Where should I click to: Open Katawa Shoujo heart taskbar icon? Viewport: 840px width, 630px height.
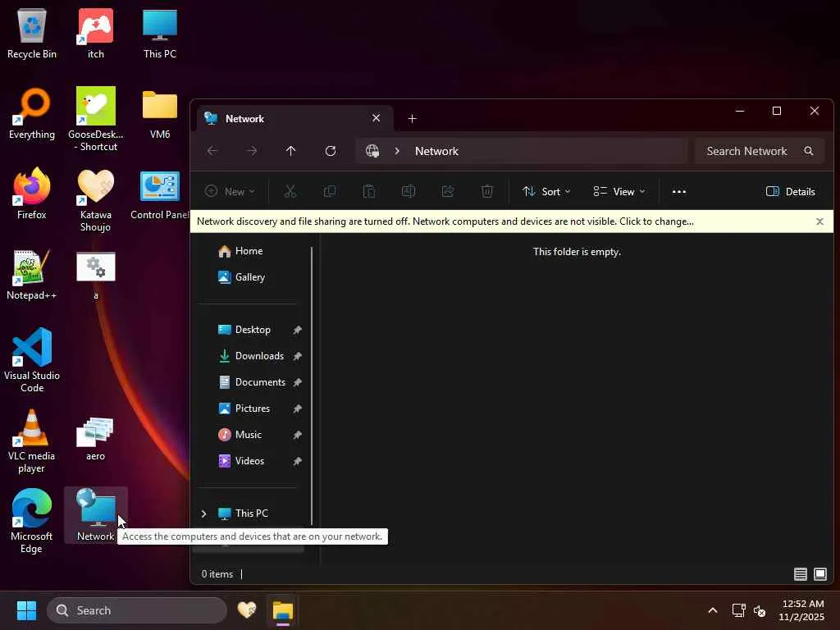point(247,610)
